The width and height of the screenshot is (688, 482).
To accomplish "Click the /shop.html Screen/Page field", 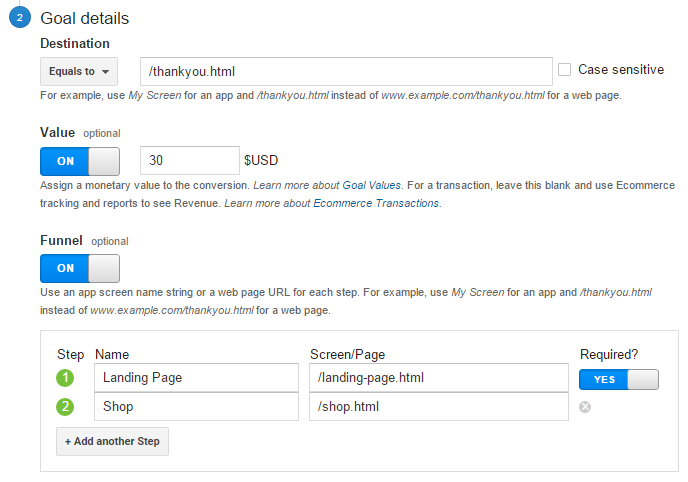I will tap(439, 407).
